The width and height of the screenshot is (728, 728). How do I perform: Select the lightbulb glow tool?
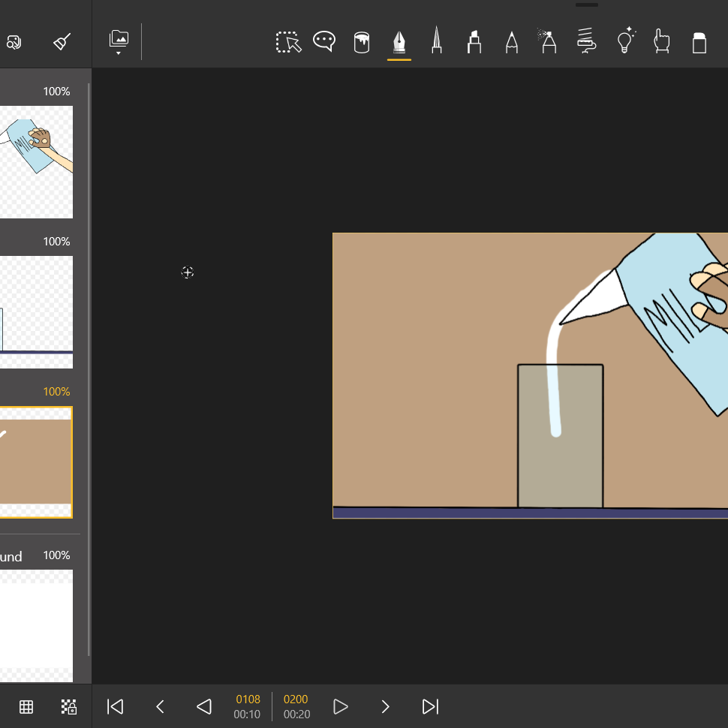tap(625, 41)
